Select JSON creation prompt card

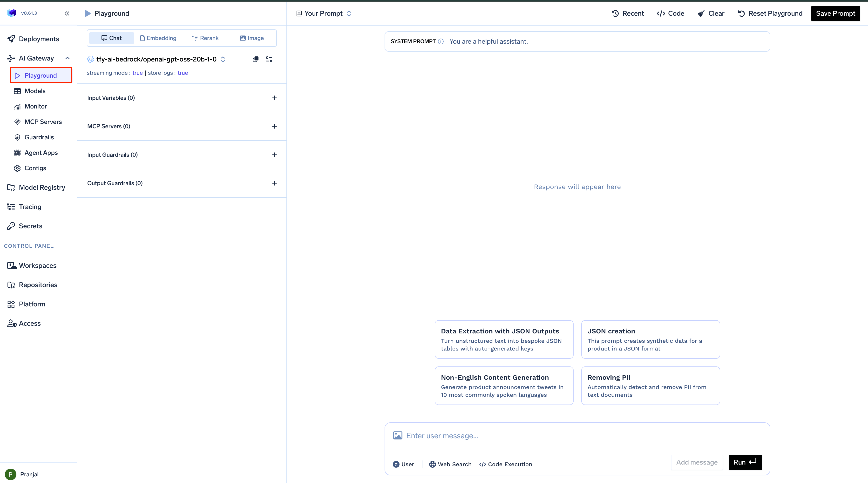[x=650, y=339]
